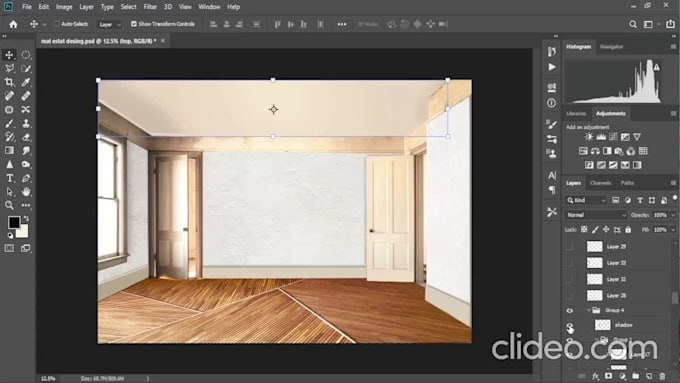This screenshot has width=680, height=383.
Task: Select the Eyedropper tool
Action: point(26,82)
